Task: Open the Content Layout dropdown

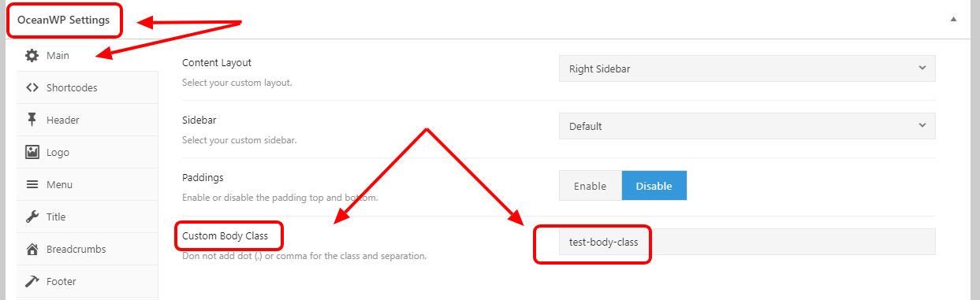Action: [x=747, y=69]
